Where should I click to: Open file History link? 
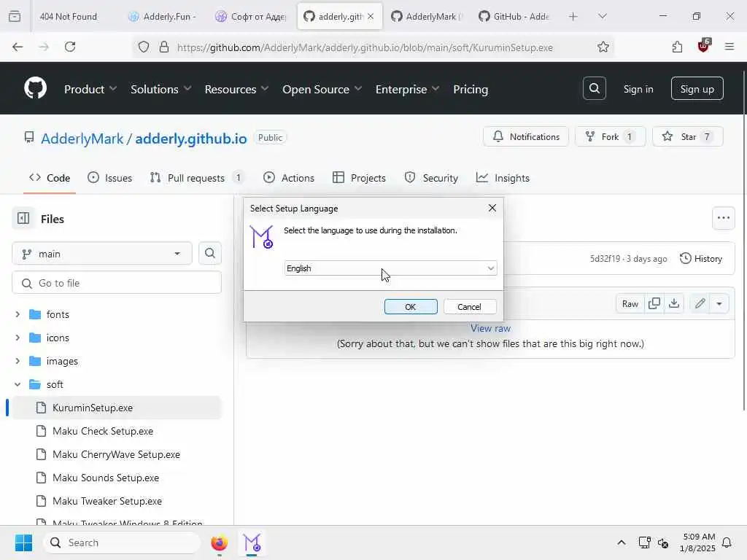pos(701,259)
